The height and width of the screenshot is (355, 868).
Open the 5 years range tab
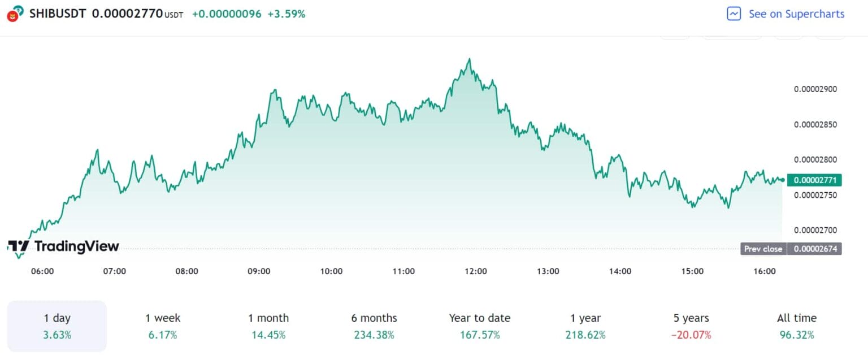click(x=691, y=326)
